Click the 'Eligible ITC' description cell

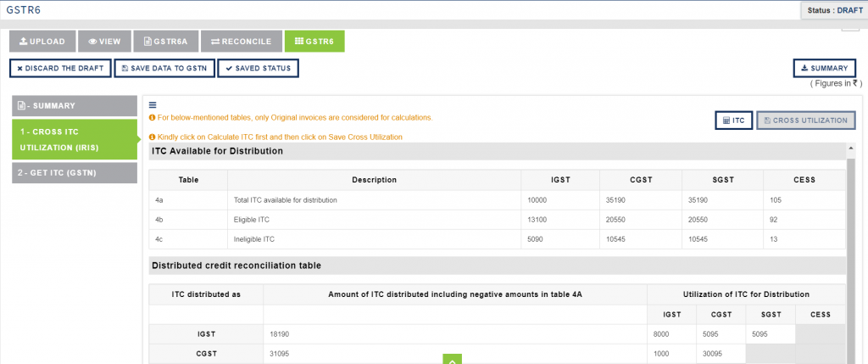[374, 220]
